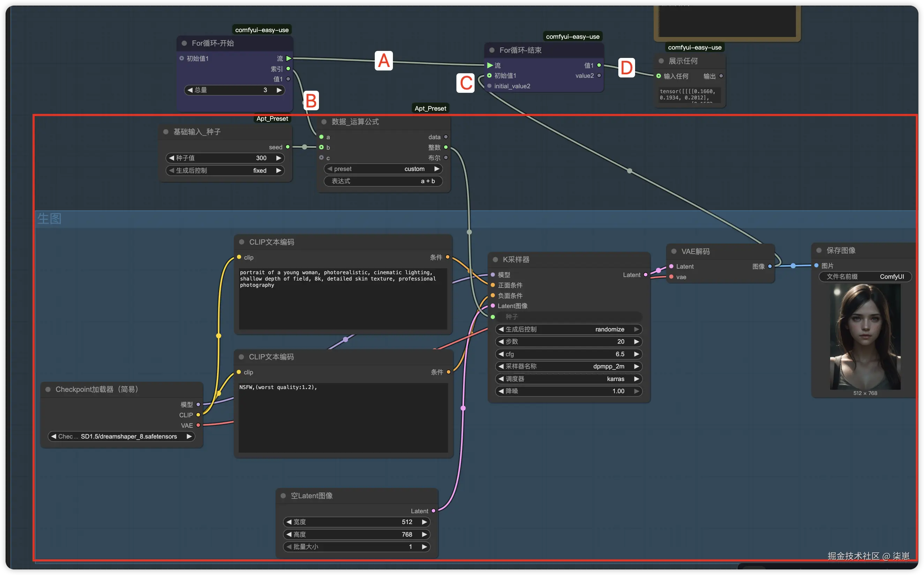
Task: Increase 总量 value with right arrow
Action: [x=279, y=90]
